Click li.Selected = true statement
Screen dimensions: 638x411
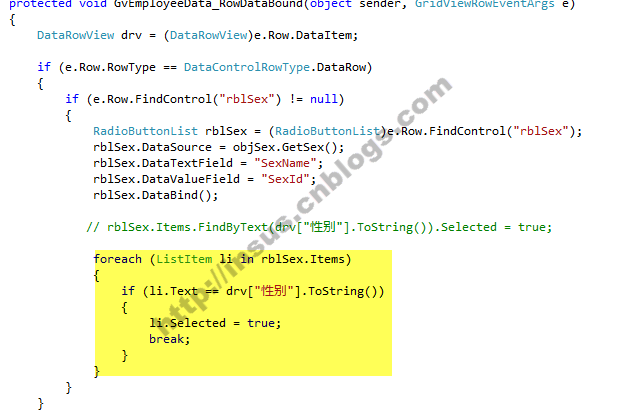point(215,323)
